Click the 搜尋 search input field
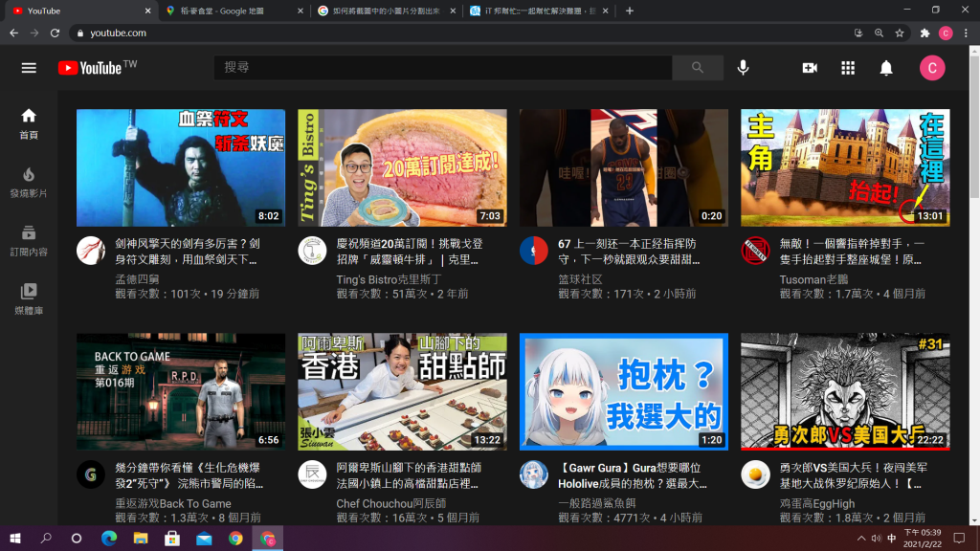 (443, 68)
